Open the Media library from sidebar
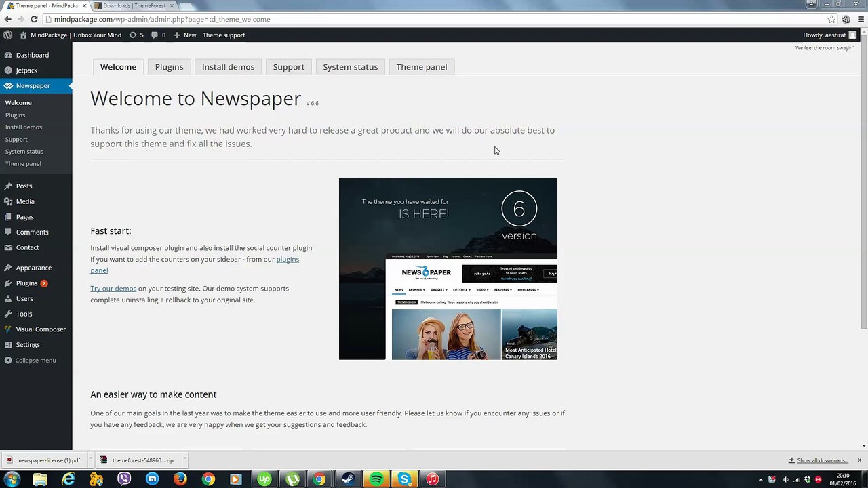 tap(25, 201)
